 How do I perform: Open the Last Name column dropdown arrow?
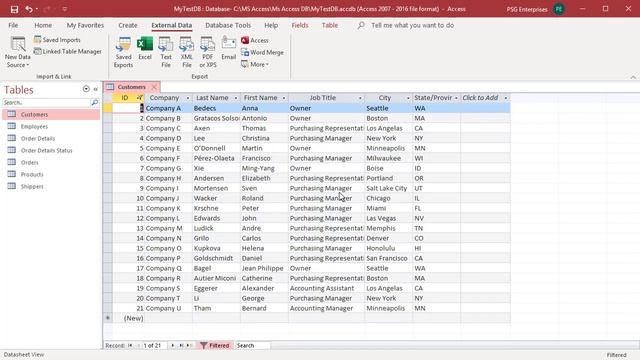click(236, 98)
